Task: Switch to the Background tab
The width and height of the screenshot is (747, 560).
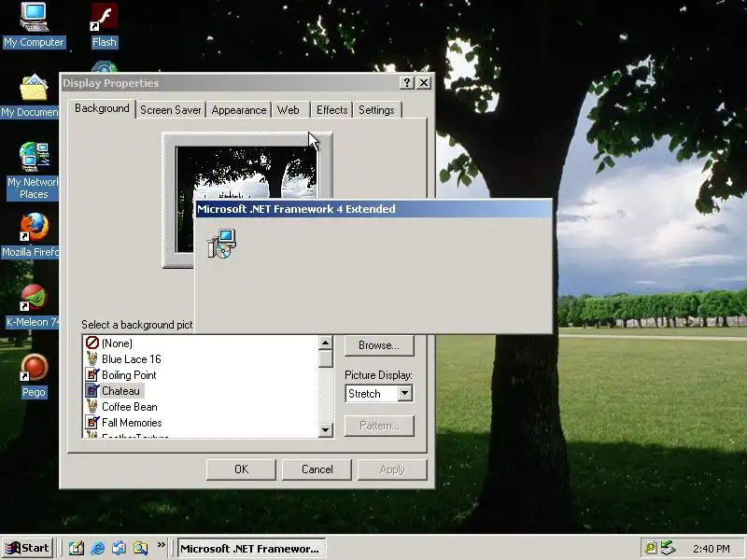Action: pos(102,108)
